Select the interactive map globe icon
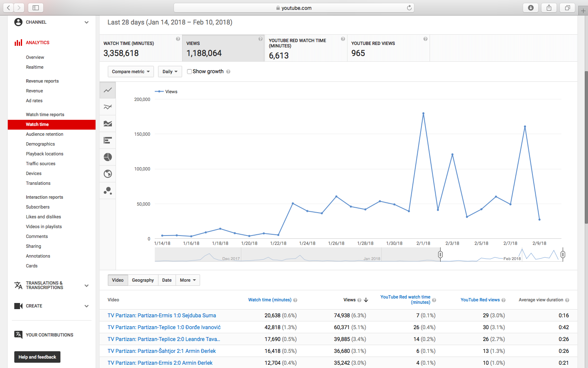This screenshot has height=368, width=588. click(x=108, y=174)
